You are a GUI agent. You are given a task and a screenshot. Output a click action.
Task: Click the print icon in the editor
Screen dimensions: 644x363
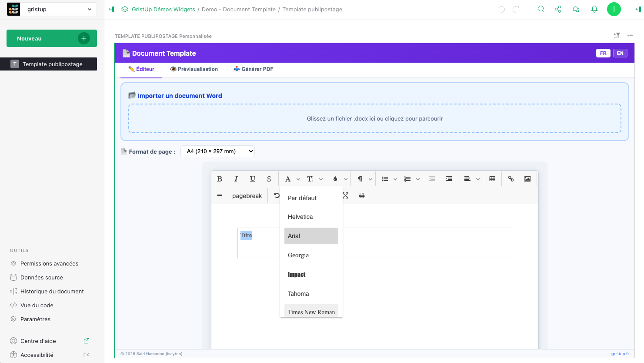[362, 196]
